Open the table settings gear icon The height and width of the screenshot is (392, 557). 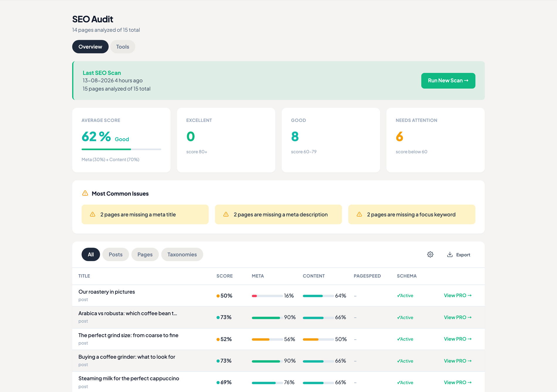point(430,254)
